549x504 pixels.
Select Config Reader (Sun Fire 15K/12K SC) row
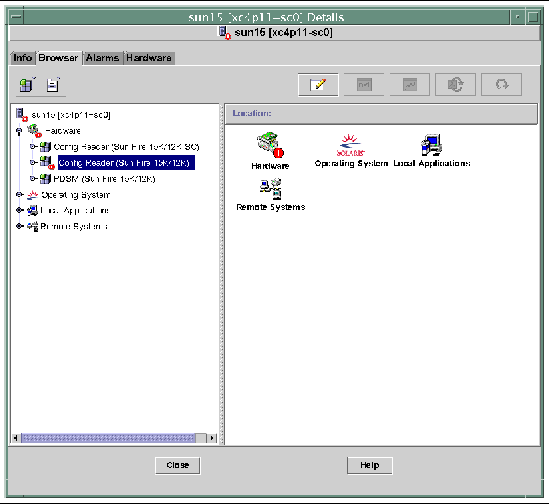point(126,147)
